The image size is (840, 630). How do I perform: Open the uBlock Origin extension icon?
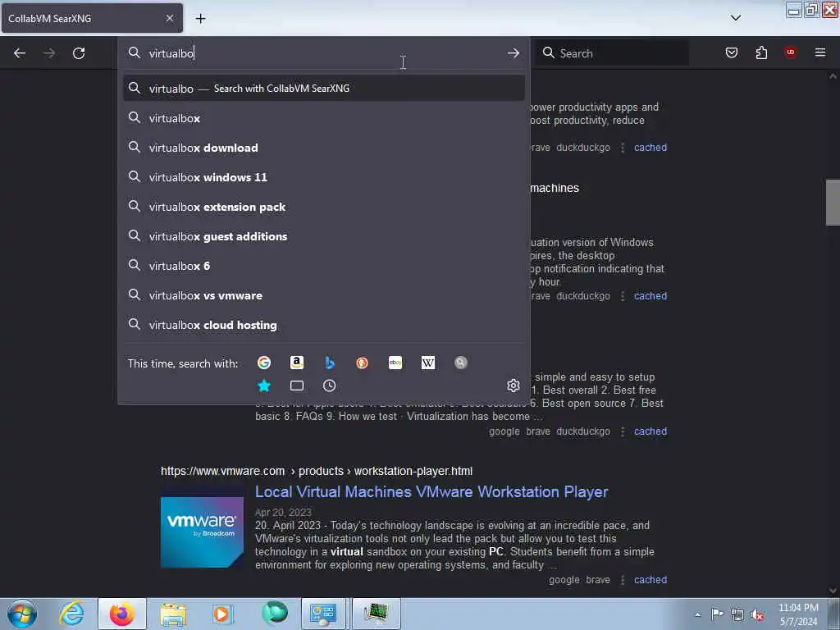(x=791, y=52)
